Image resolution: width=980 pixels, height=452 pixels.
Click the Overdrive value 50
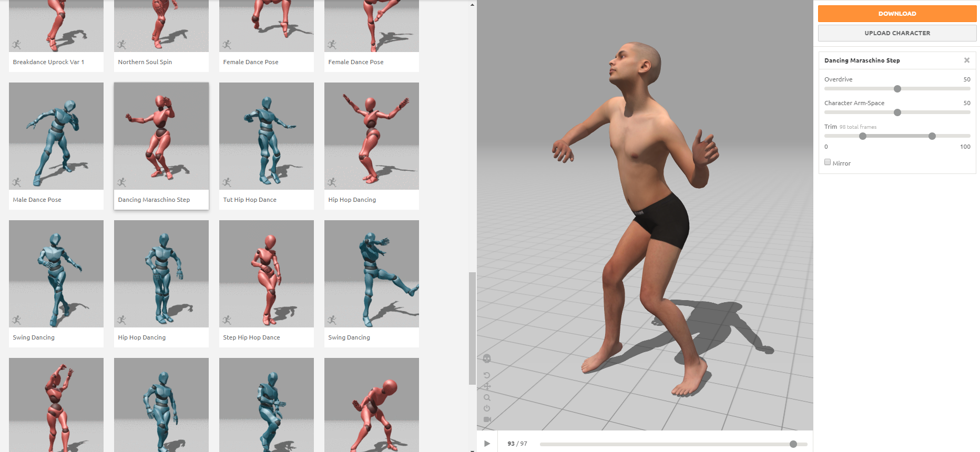[x=967, y=79]
